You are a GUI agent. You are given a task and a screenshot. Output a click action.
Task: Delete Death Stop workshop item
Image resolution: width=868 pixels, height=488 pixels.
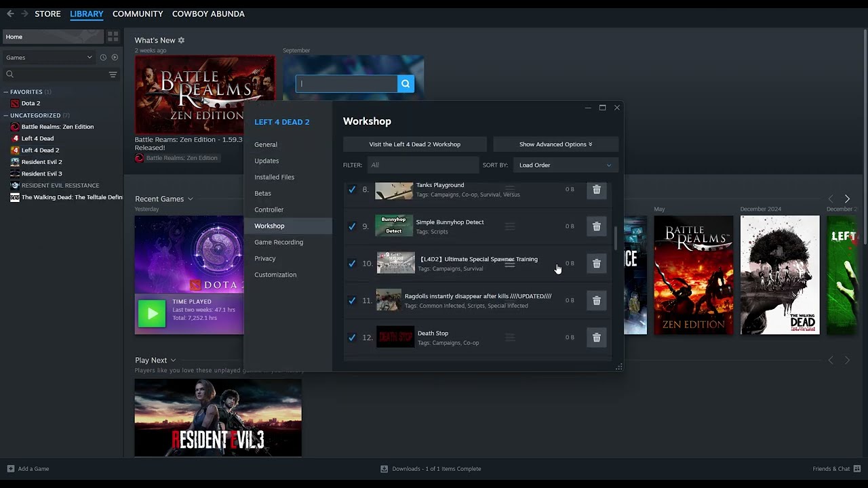[597, 338]
